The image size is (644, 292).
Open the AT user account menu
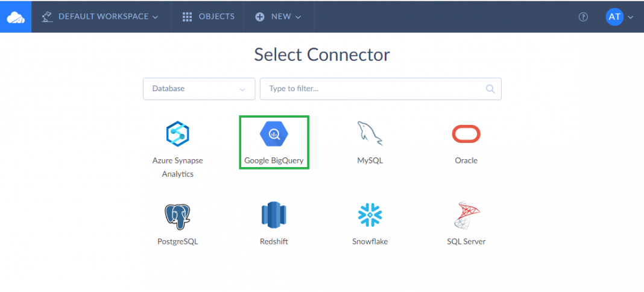coord(619,17)
